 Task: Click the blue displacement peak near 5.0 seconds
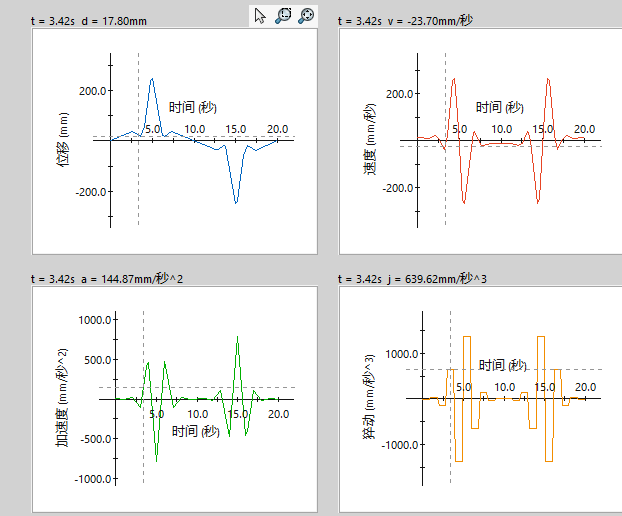[x=152, y=79]
